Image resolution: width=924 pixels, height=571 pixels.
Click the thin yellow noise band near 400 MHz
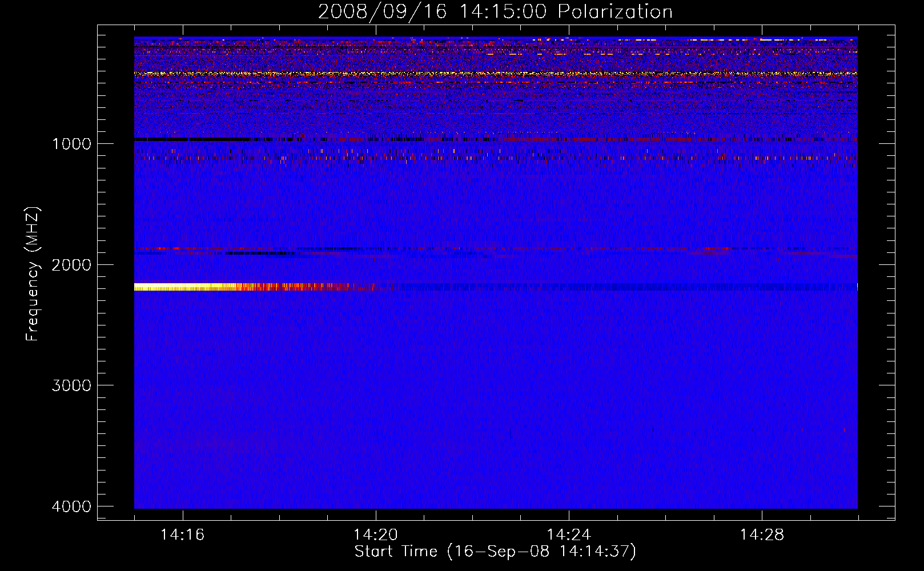pyautogui.click(x=496, y=74)
